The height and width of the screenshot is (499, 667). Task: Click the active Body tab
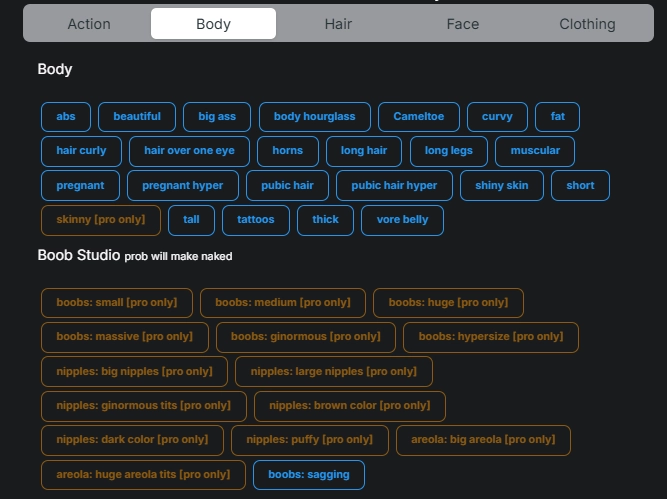click(x=213, y=24)
